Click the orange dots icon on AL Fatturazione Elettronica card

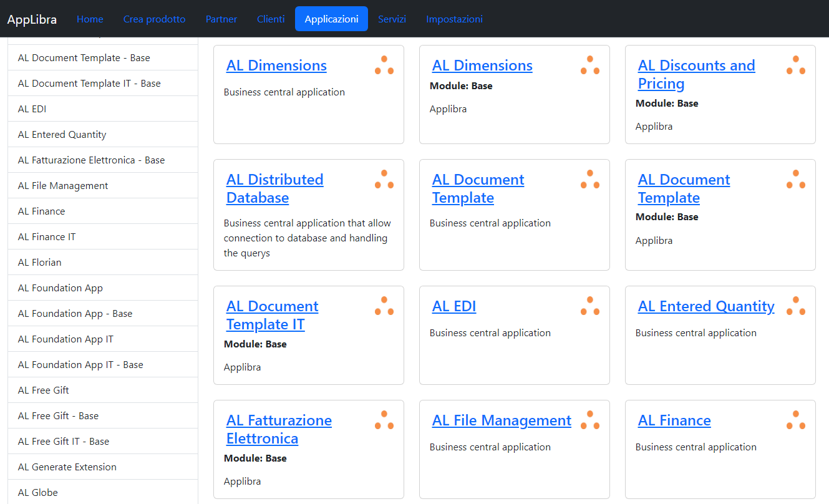[x=384, y=420]
